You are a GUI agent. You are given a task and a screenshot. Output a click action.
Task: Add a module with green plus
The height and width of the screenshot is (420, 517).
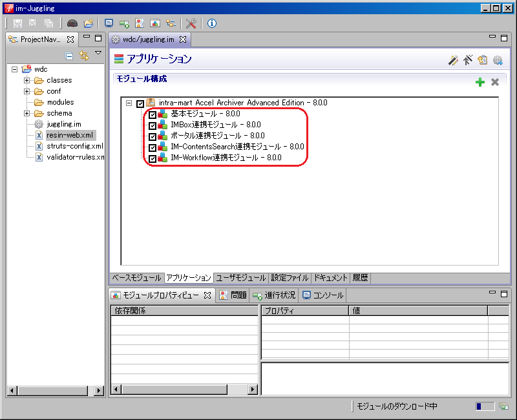click(x=480, y=82)
